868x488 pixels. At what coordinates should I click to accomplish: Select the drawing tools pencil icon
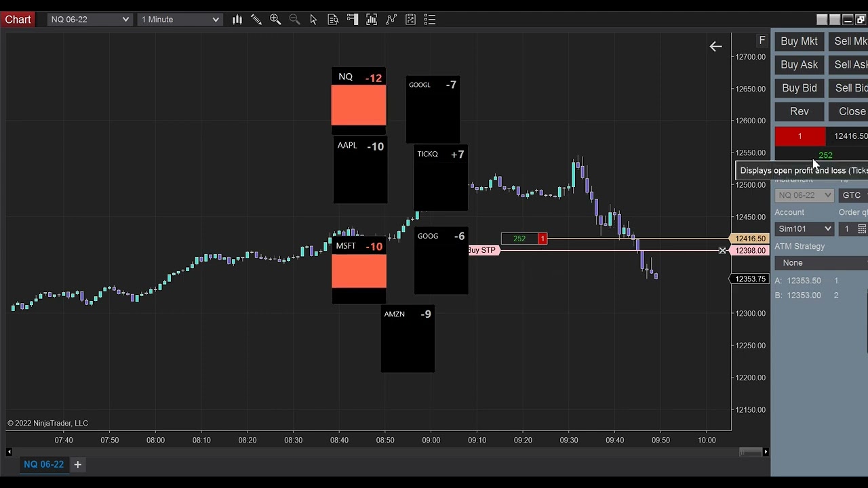[x=256, y=20]
